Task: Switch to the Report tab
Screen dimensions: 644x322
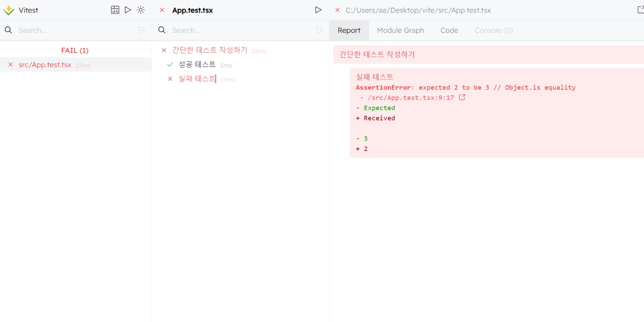Action: [349, 31]
